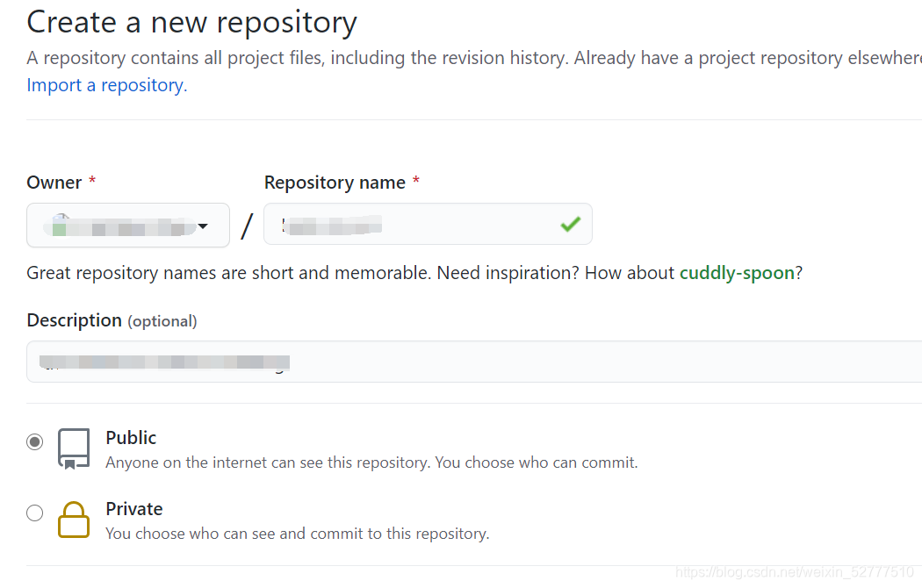Click the Repository name field label
This screenshot has height=588, width=922.
click(x=335, y=183)
